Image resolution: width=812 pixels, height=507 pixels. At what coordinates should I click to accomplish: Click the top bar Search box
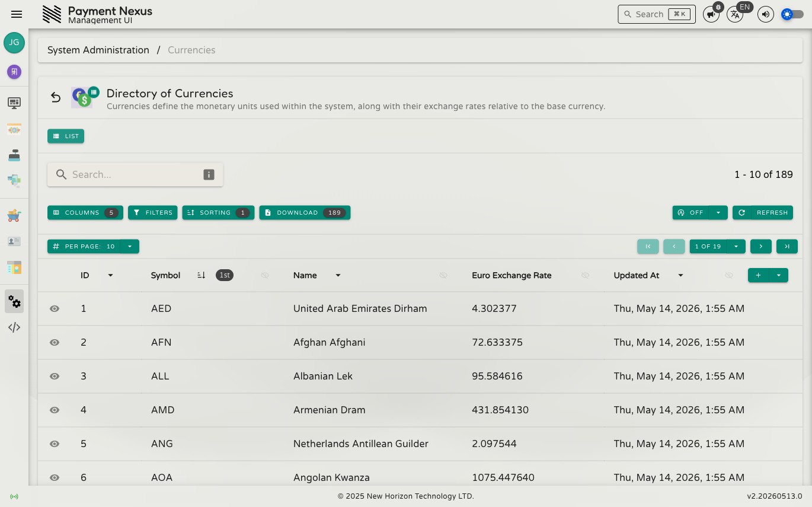coord(657,14)
